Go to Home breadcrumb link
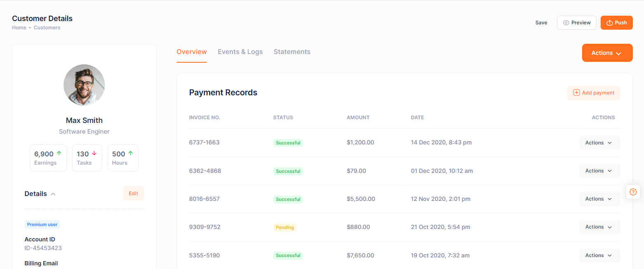This screenshot has height=269, width=644. pyautogui.click(x=19, y=28)
